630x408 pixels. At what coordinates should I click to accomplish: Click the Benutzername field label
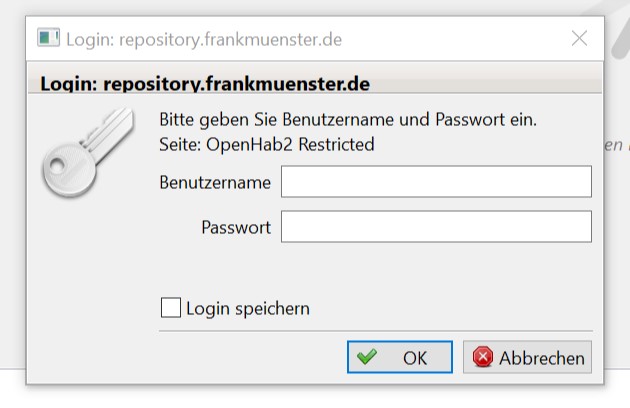pos(215,182)
